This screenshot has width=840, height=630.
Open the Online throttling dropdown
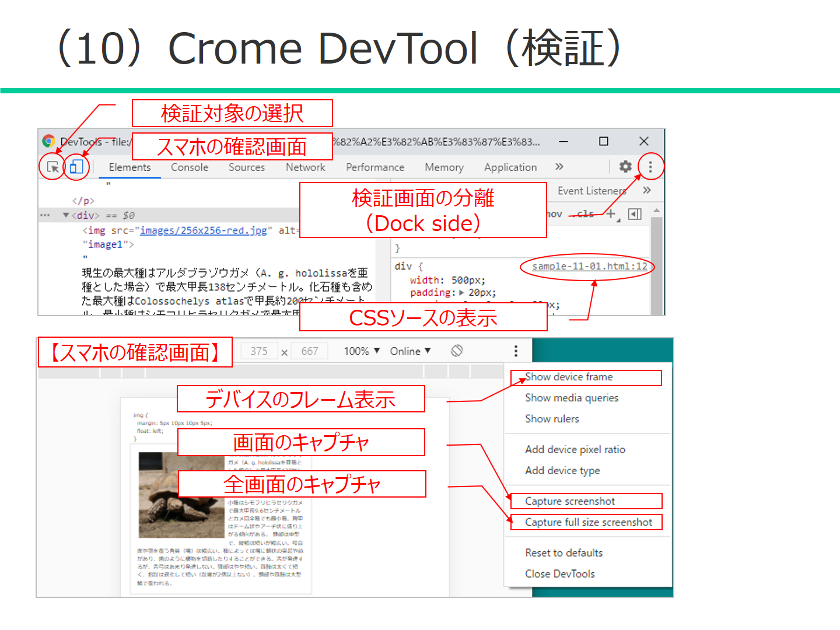(x=410, y=351)
